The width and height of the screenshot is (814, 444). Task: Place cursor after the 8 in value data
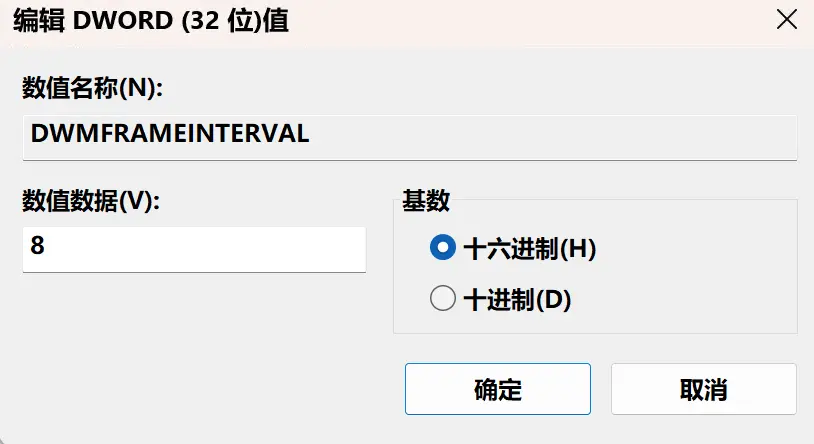pos(47,245)
